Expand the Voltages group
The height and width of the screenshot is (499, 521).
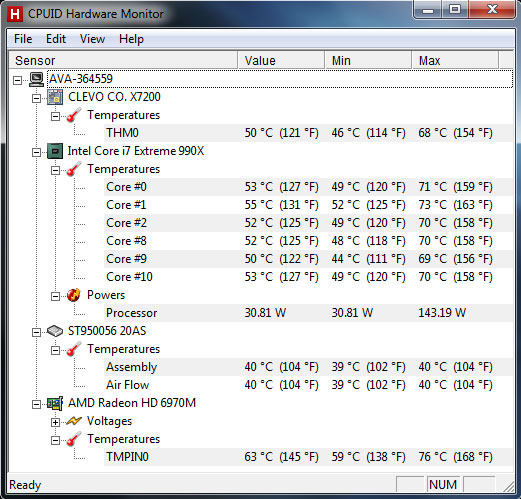pos(55,422)
